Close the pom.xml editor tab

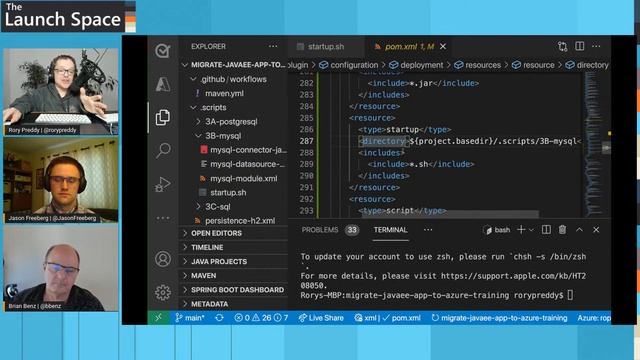click(x=443, y=47)
